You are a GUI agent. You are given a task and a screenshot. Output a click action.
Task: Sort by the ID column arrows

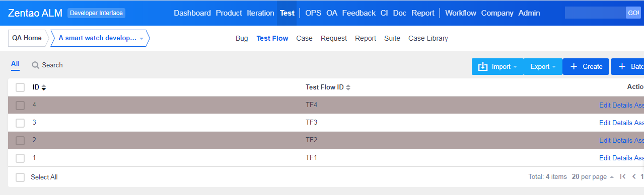pyautogui.click(x=44, y=87)
